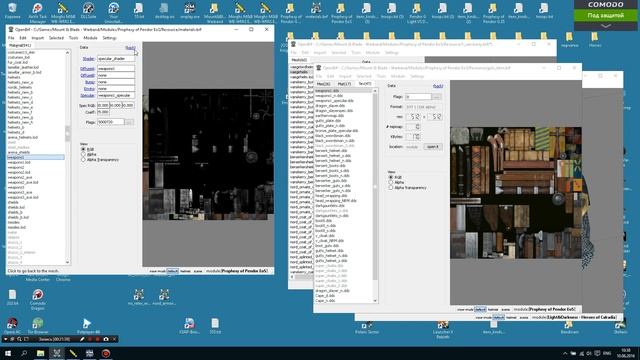Open Tools menu in materials.brf window
This screenshot has height=360, width=640.
coord(73,38)
